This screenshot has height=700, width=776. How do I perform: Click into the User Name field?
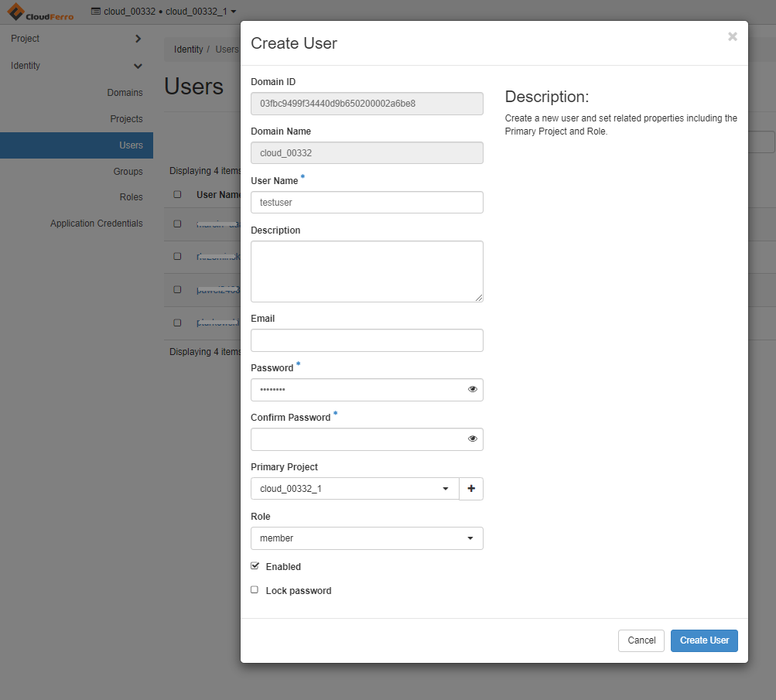367,203
